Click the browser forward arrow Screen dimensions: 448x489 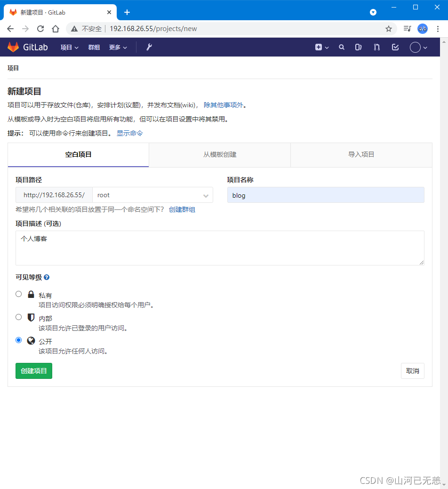(x=25, y=29)
